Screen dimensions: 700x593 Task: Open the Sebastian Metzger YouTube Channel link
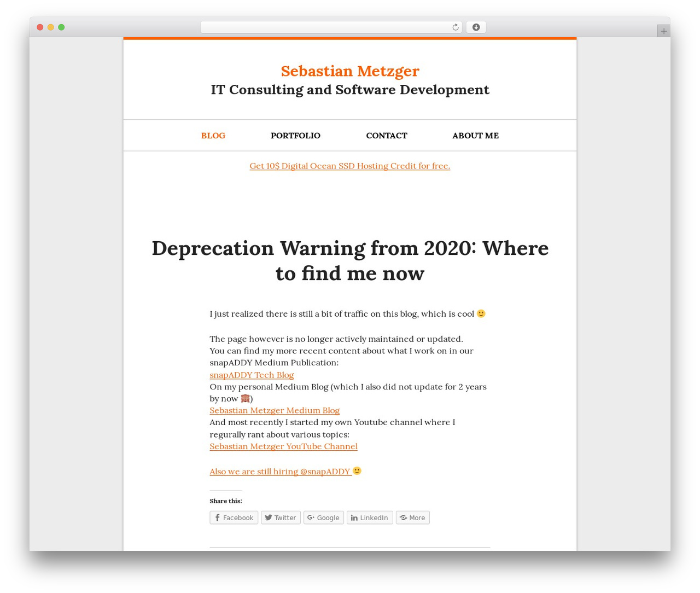tap(283, 446)
